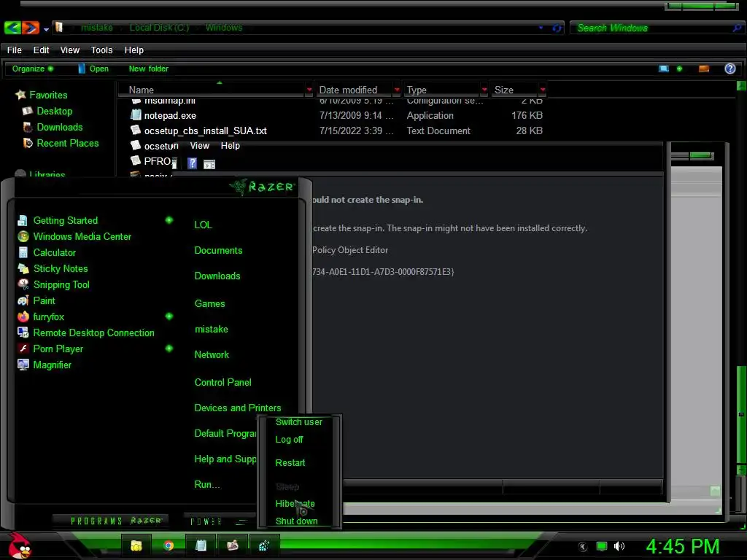This screenshot has height=560, width=747.
Task: Click the search magnifier icon
Action: (737, 28)
